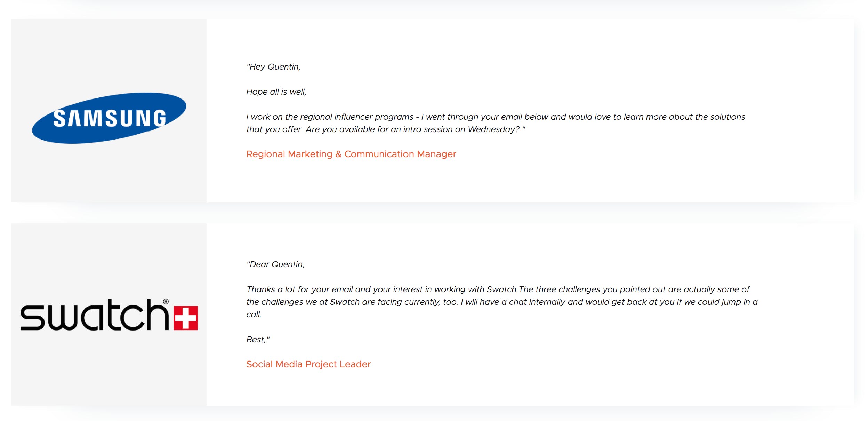The image size is (868, 421).
Task: Click the registered trademark symbol on the Swatch logo
Action: 166,302
